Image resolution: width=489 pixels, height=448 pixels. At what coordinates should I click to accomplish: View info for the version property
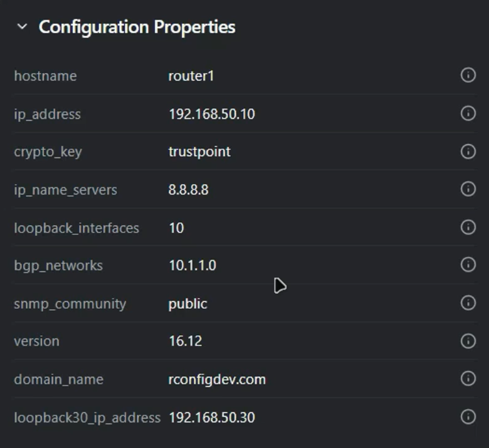click(x=468, y=341)
